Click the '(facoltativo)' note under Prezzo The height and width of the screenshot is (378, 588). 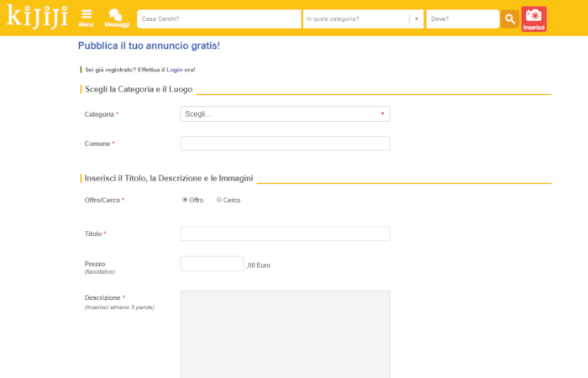point(100,271)
